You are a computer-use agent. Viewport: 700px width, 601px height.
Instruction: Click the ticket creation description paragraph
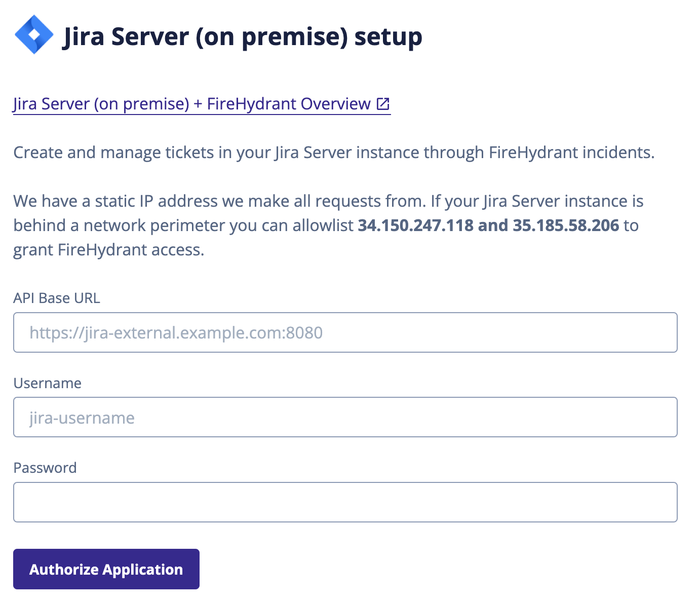point(333,152)
